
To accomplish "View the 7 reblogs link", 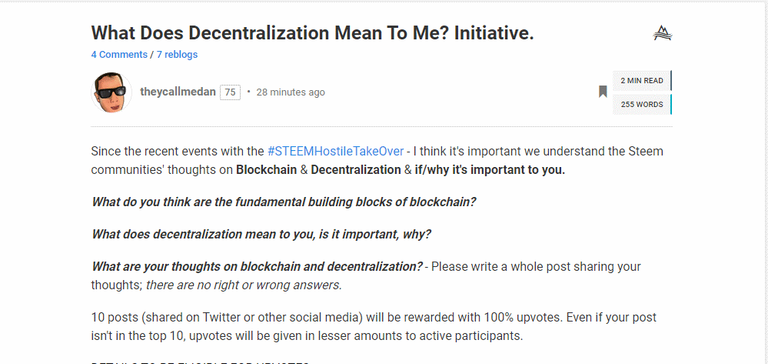I will pos(177,54).
